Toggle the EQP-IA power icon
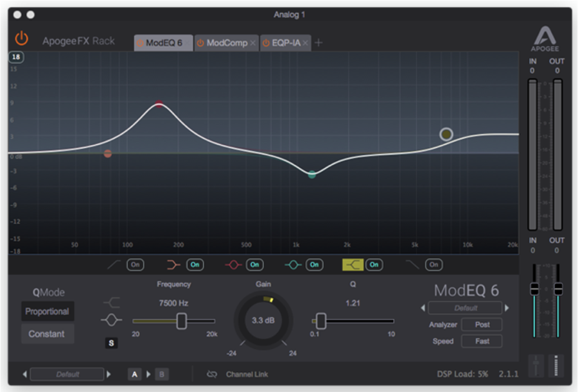 point(266,43)
